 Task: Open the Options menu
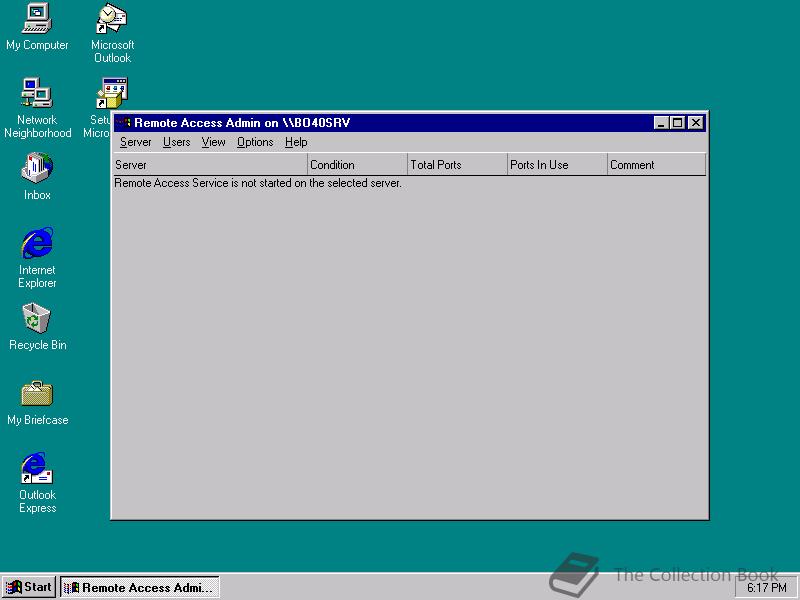[x=255, y=142]
